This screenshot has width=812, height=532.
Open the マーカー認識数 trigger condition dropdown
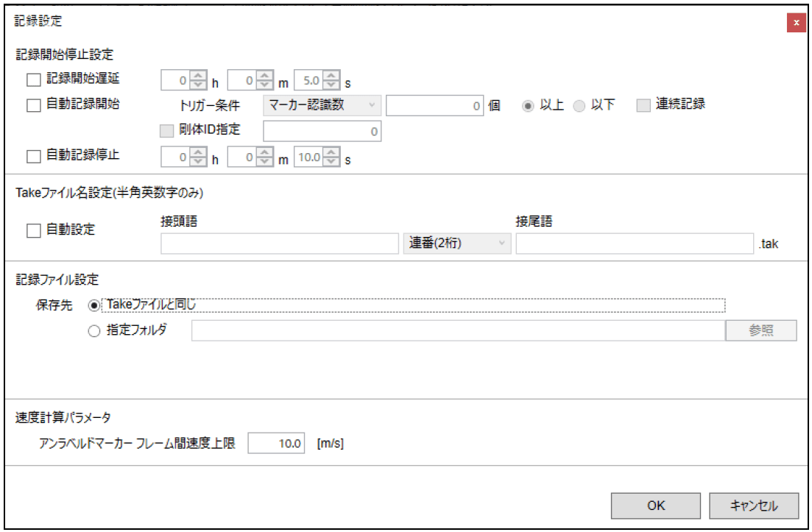[322, 105]
